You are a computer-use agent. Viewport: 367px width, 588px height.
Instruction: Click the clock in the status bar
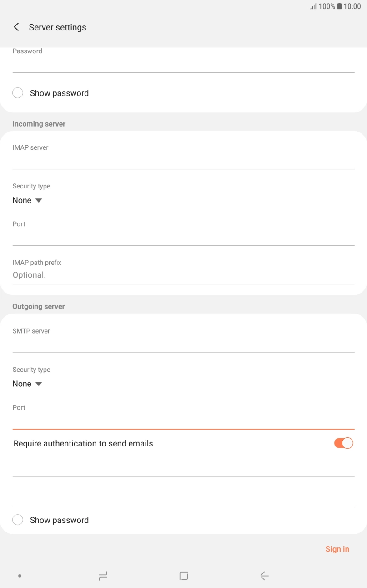pyautogui.click(x=352, y=6)
